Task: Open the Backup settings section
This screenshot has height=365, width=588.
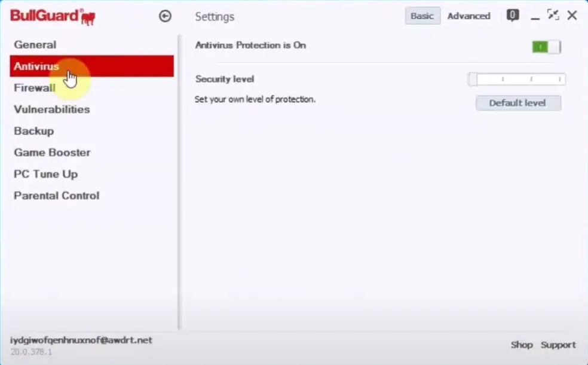Action: [34, 131]
